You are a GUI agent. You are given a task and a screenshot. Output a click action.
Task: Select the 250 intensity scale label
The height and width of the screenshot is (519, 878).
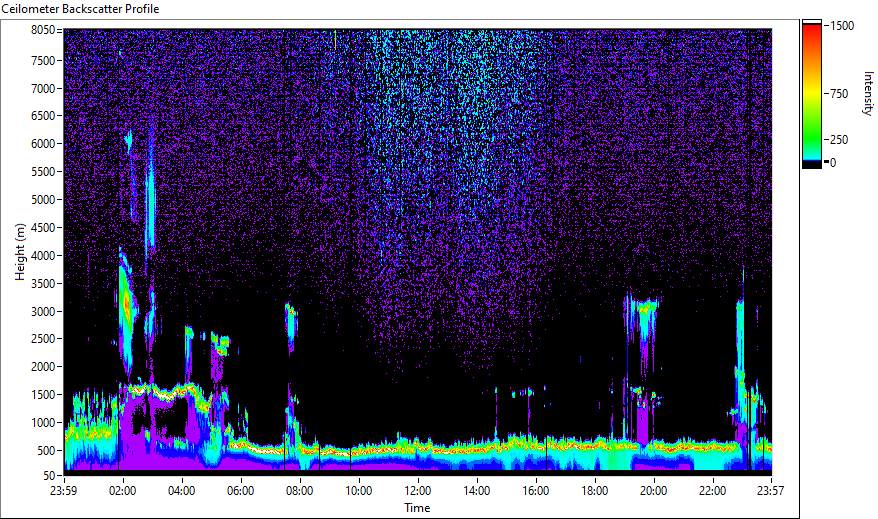point(839,140)
